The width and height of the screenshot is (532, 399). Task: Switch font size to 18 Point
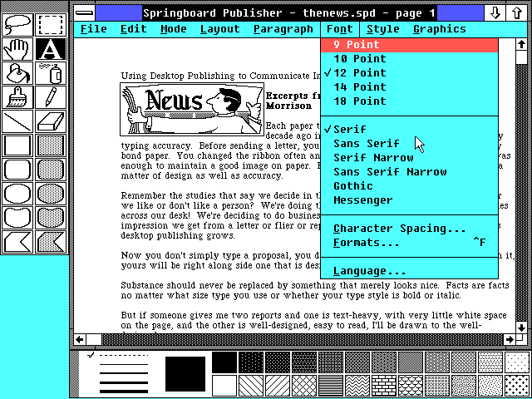point(410,101)
